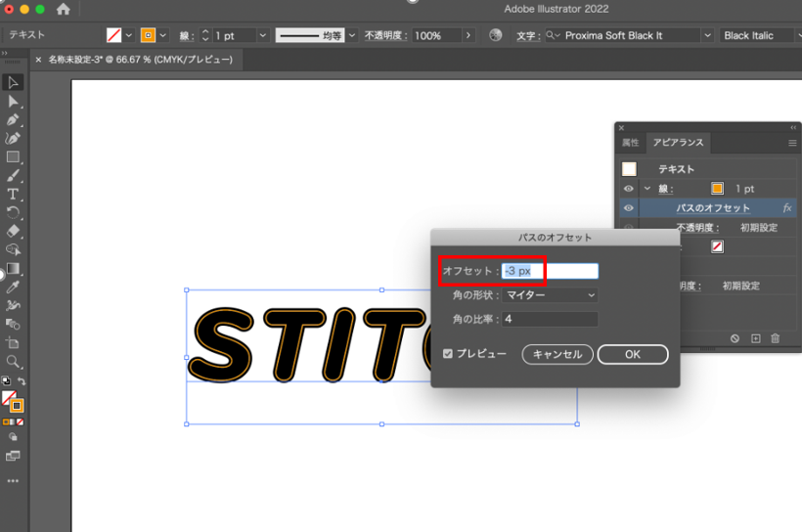Clear appearance icon in Appearance panel
This screenshot has height=532, width=802.
tap(735, 338)
